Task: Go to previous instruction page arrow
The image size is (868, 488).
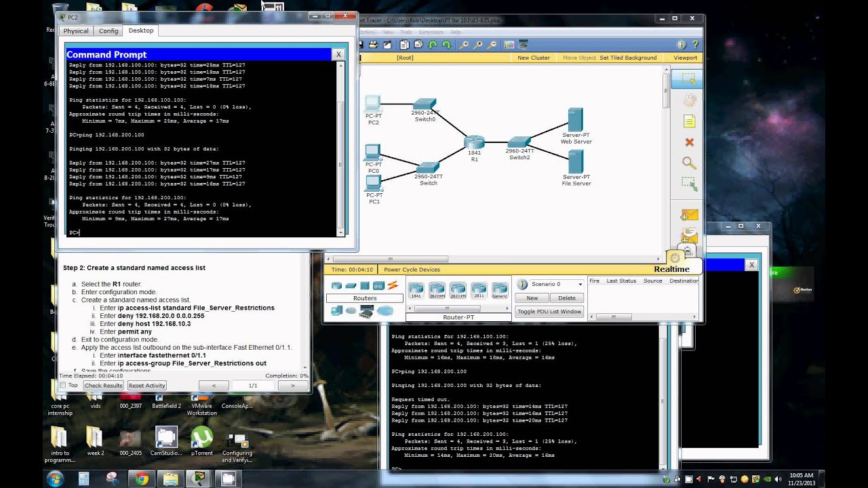Action: [214, 386]
